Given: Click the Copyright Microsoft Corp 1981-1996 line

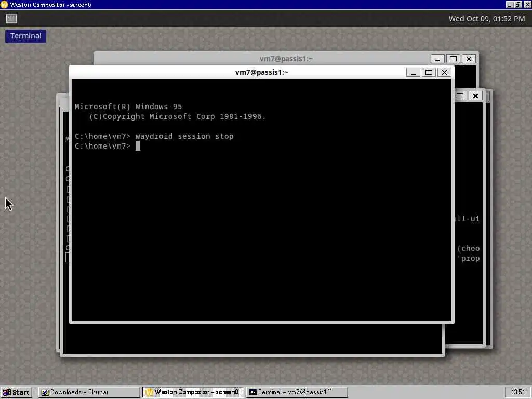Looking at the screenshot, I should coord(177,116).
